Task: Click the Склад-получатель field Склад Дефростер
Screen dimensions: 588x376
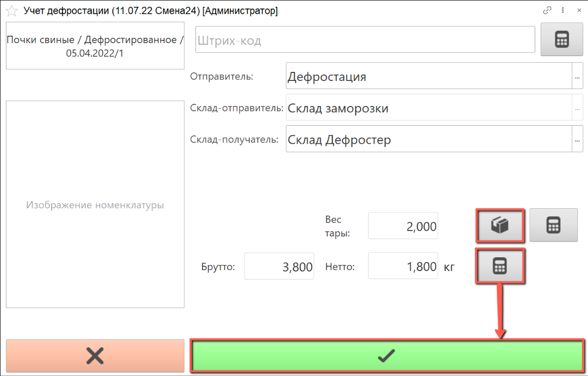Action: coord(428,140)
